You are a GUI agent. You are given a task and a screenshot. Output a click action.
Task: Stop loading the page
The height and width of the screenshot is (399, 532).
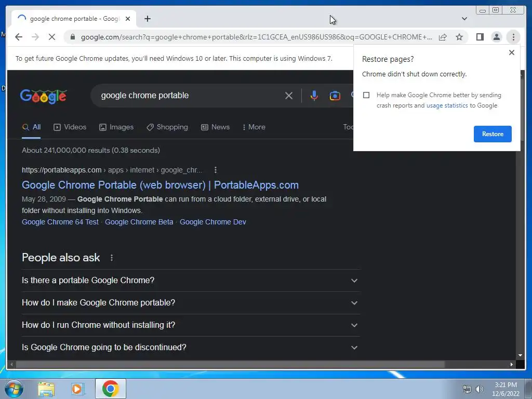[52, 37]
